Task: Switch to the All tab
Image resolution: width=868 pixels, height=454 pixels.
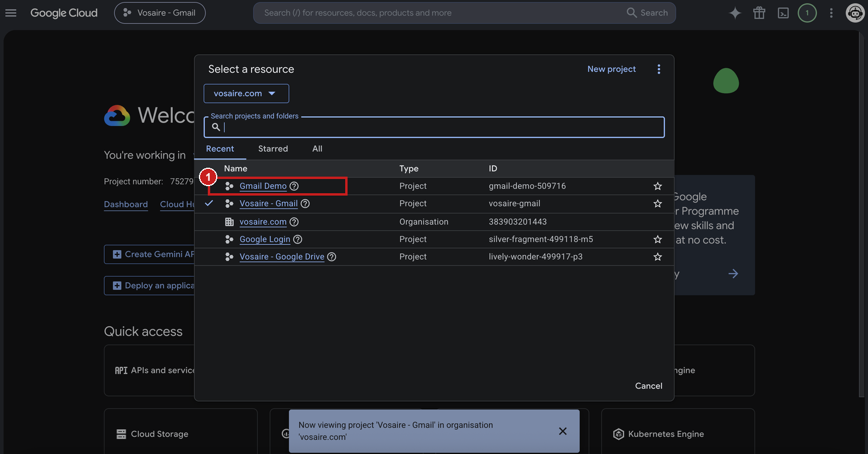Action: [x=317, y=149]
